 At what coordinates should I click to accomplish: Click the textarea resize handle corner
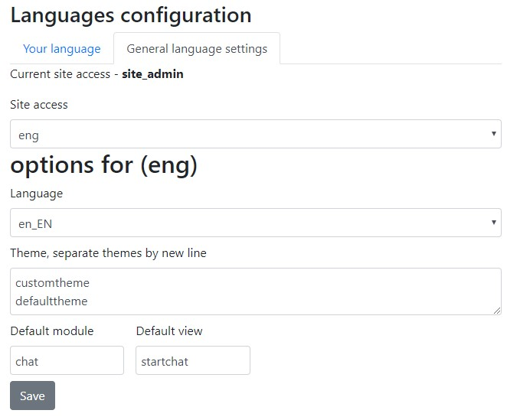497,311
